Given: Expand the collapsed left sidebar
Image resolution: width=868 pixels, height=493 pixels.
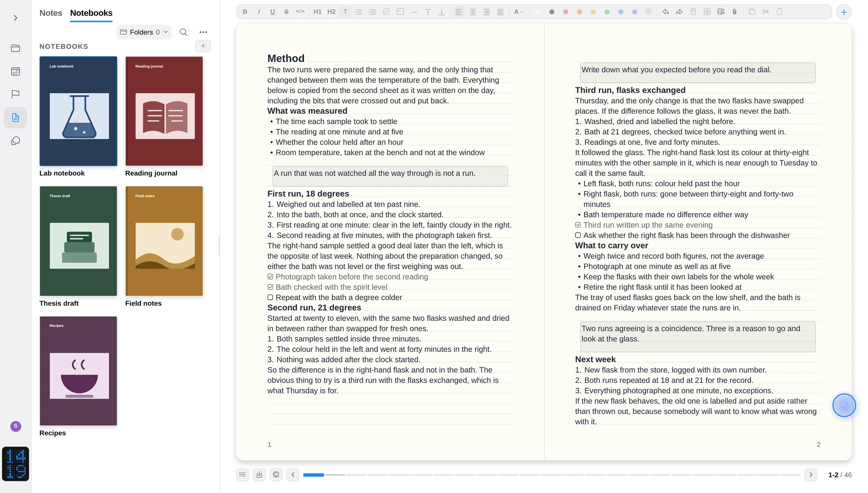Looking at the screenshot, I should 15,18.
